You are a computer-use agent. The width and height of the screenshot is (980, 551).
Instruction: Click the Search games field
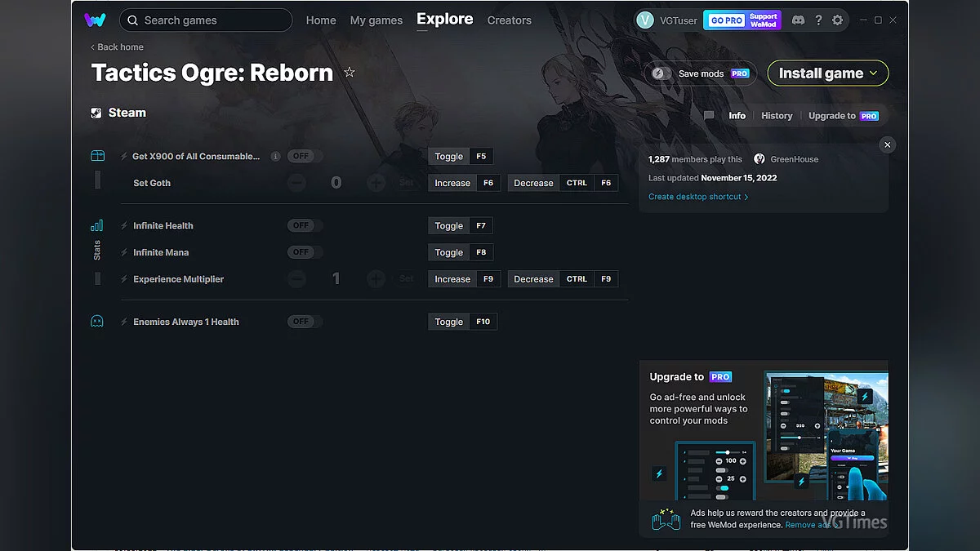(x=206, y=20)
